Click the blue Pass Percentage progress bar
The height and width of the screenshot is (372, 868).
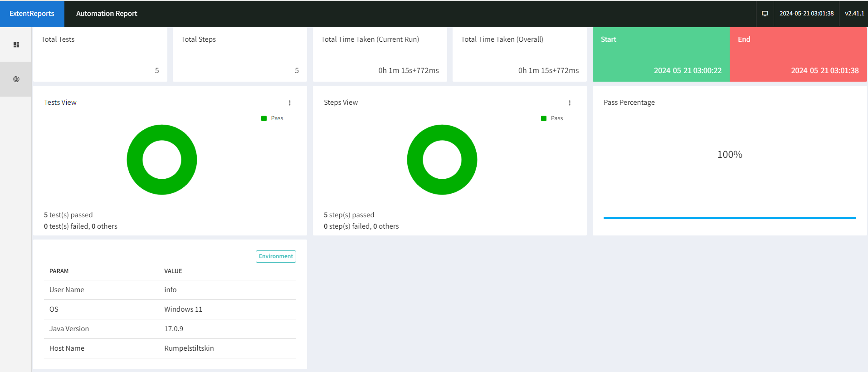pyautogui.click(x=730, y=218)
